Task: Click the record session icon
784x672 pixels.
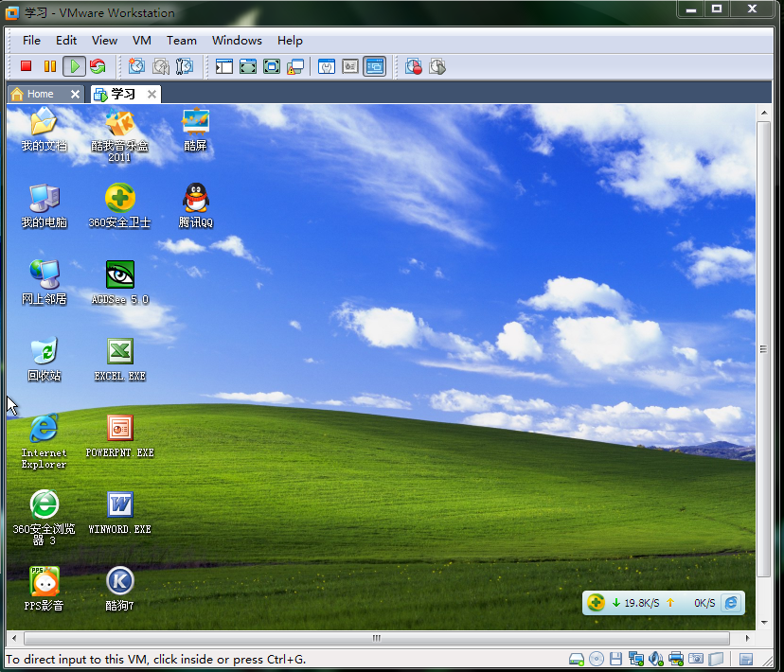Action: [x=414, y=66]
